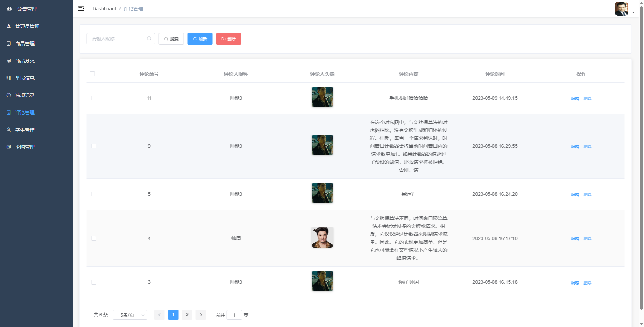644x327 pixels.
Task: Go to page 2 using pagination
Action: (187, 315)
